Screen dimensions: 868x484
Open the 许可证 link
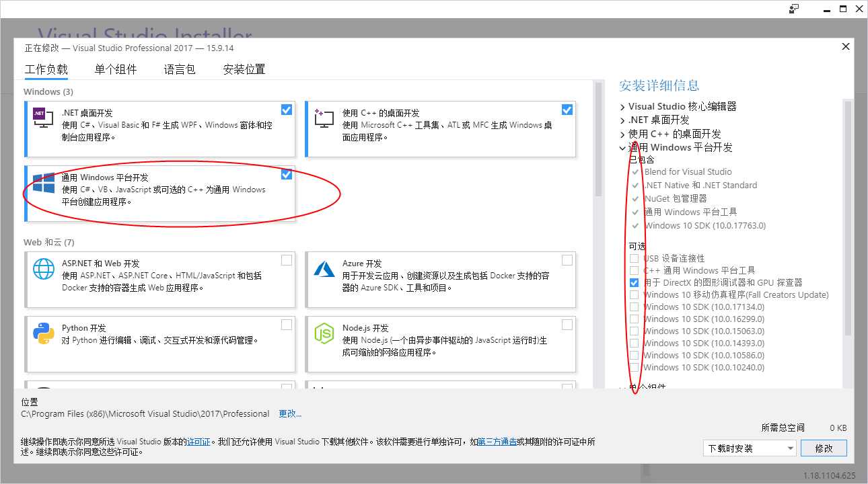click(x=198, y=442)
